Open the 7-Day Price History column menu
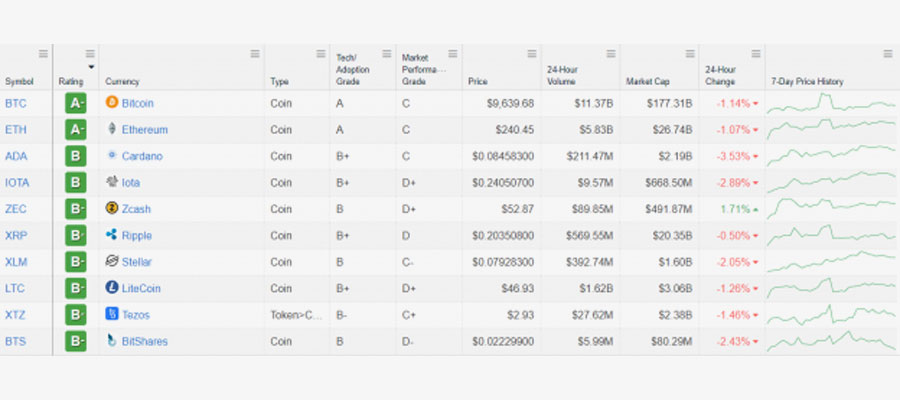This screenshot has height=400, width=900. click(887, 54)
